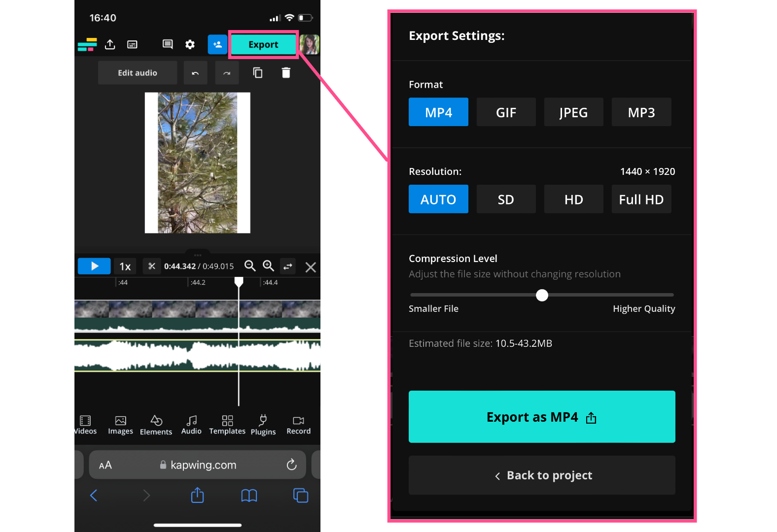Click the 1440 × 1920 resolution value

coord(647,171)
